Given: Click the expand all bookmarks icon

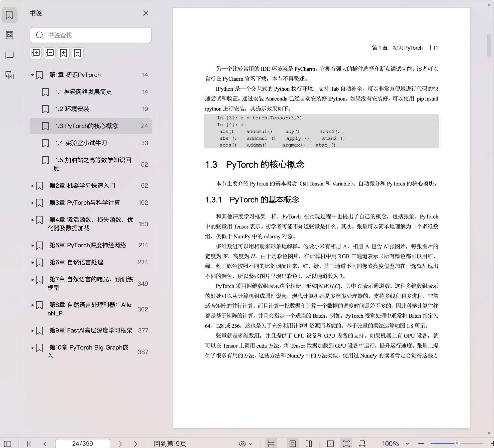Looking at the screenshot, I should coord(36,53).
